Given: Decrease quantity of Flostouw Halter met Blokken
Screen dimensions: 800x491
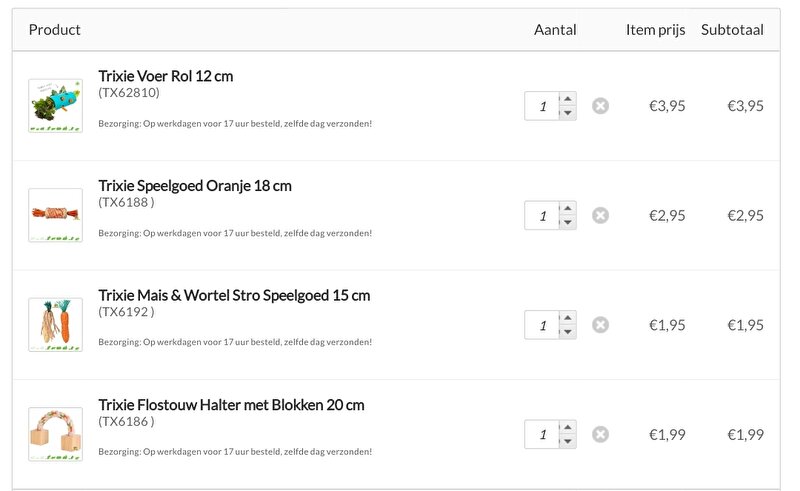Looking at the screenshot, I should [568, 441].
